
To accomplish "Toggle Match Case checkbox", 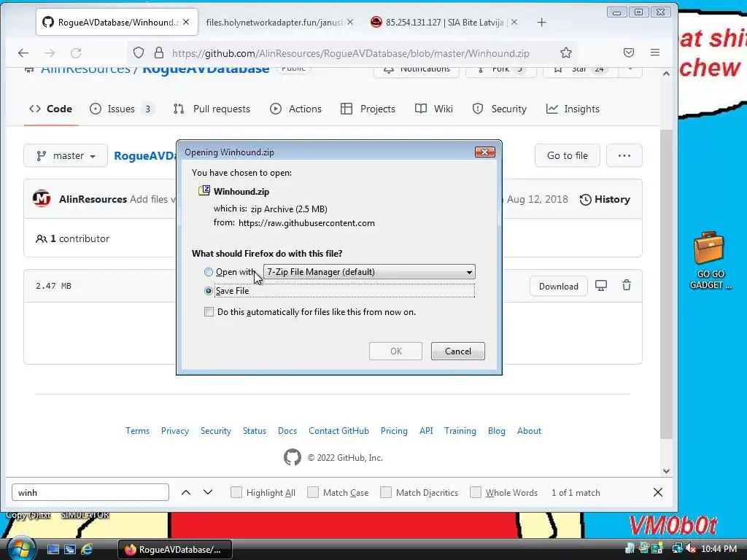I will point(313,492).
